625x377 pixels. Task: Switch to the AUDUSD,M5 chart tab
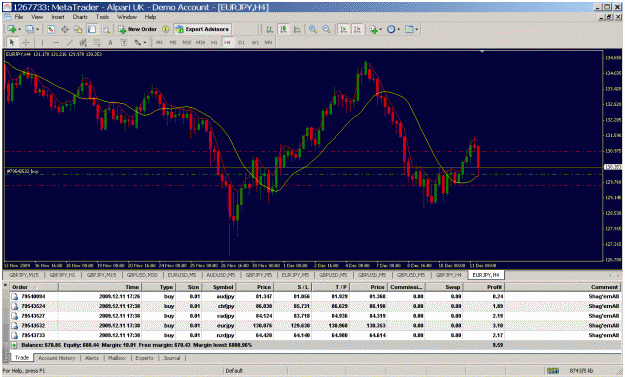[221, 275]
